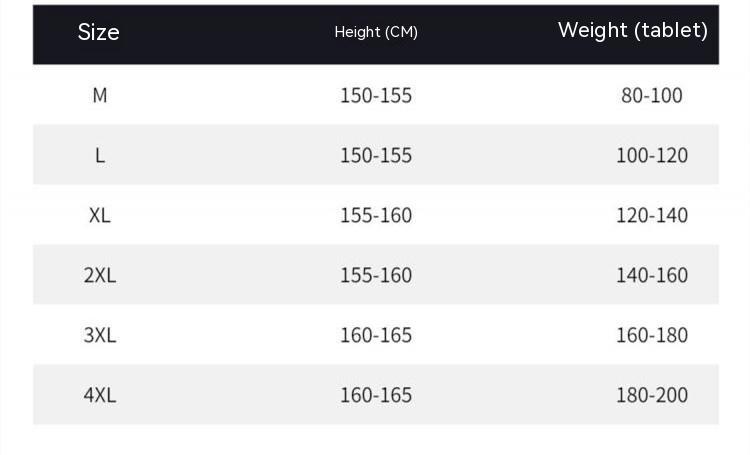Click the 140-160 weight value

(x=652, y=275)
